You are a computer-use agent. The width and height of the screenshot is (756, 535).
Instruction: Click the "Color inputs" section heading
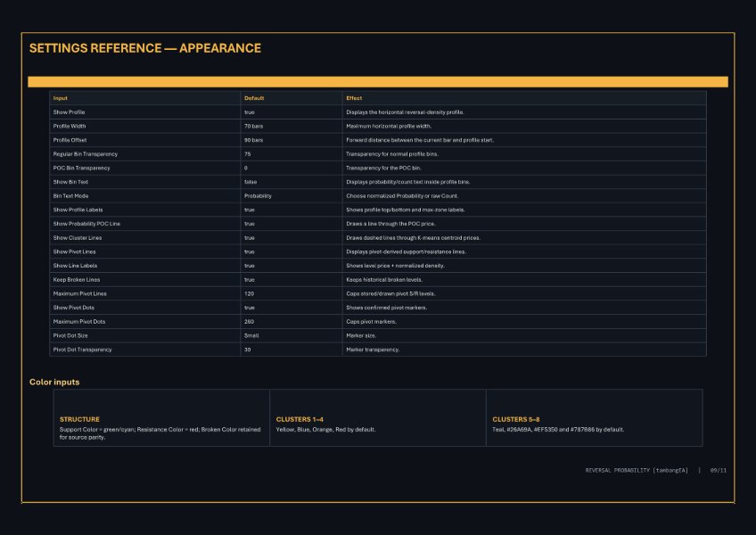point(54,383)
